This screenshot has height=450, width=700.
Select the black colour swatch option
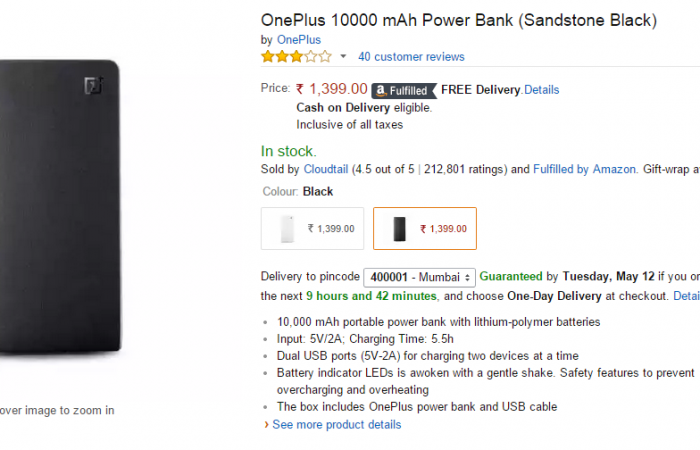(x=425, y=228)
